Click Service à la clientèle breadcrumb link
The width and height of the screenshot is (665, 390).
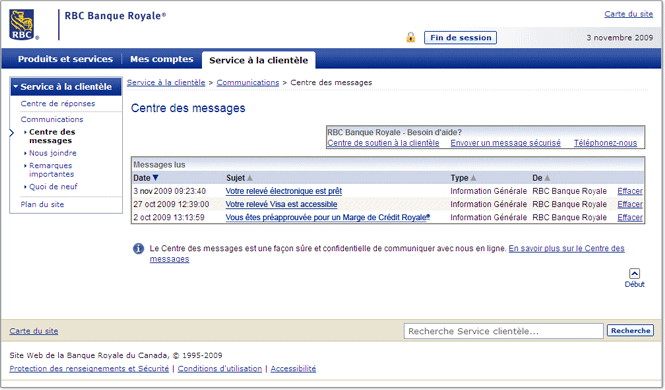pos(166,83)
